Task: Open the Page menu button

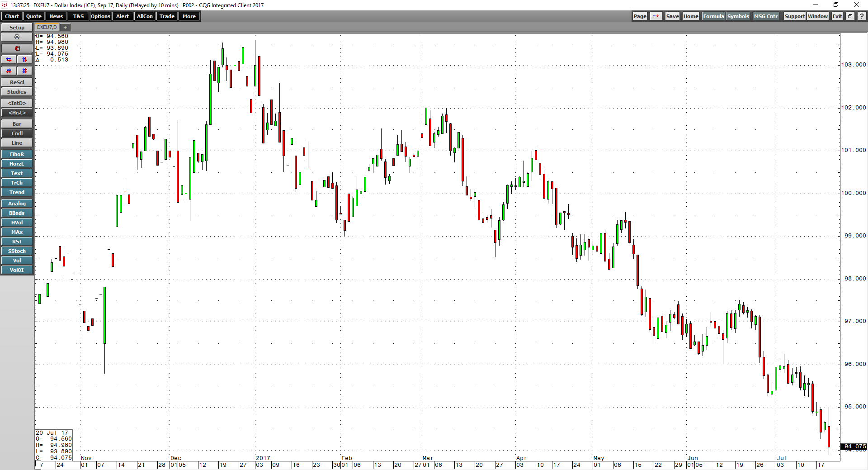Action: pos(640,16)
